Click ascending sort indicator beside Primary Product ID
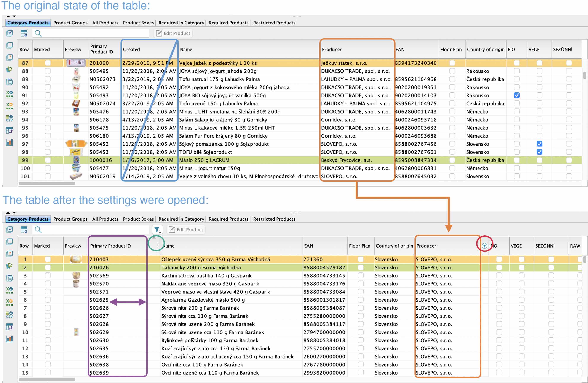The height and width of the screenshot is (383, 588). 154,238
